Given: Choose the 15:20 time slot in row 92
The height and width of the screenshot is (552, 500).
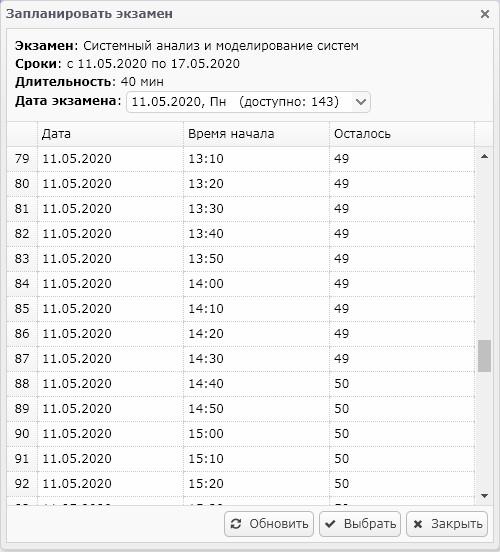Looking at the screenshot, I should click(x=240, y=484).
